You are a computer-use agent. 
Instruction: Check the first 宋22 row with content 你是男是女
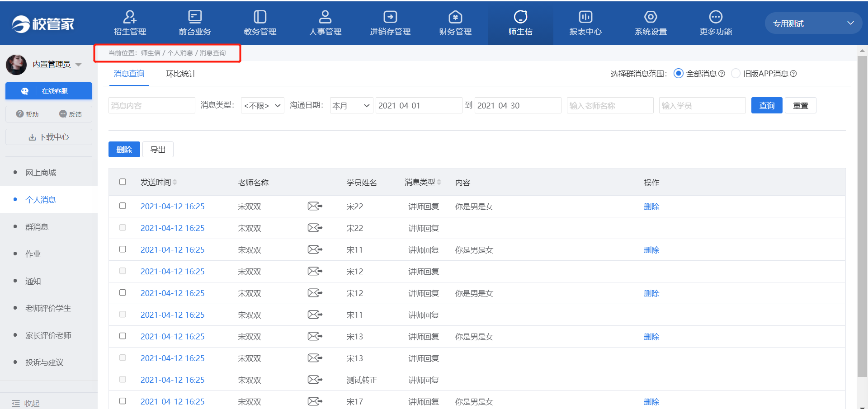(123, 206)
